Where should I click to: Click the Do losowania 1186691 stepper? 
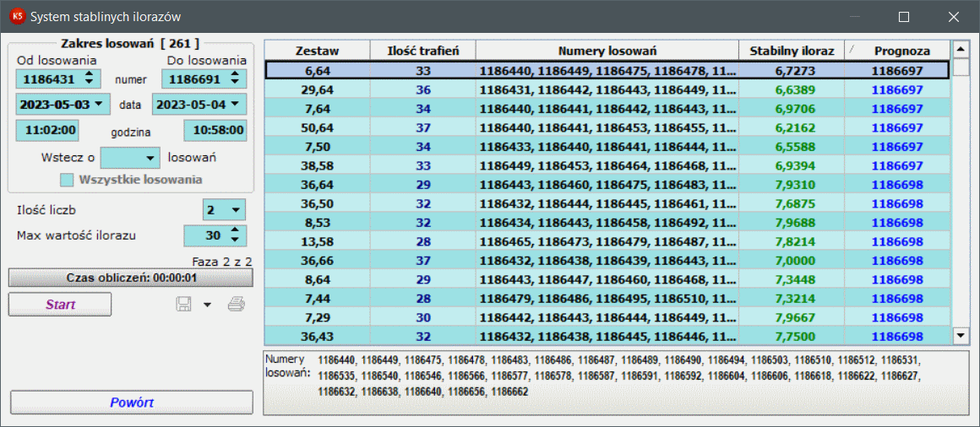coord(235,78)
